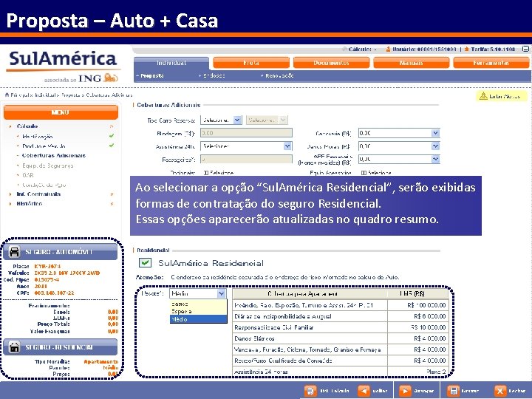The width and height of the screenshot is (532, 399).
Task: Open the Manuais tab
Action: (412, 63)
